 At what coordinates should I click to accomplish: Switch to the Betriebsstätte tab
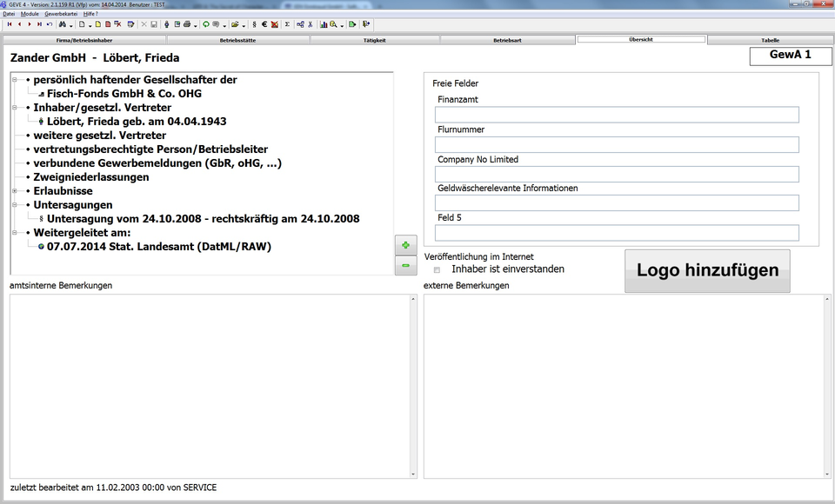[237, 40]
